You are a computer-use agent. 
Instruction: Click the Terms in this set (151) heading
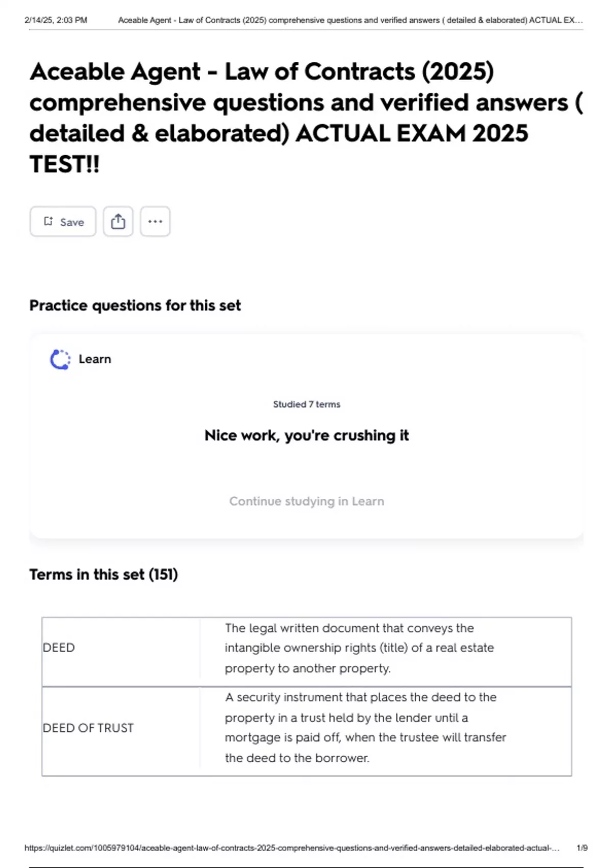[x=104, y=574]
